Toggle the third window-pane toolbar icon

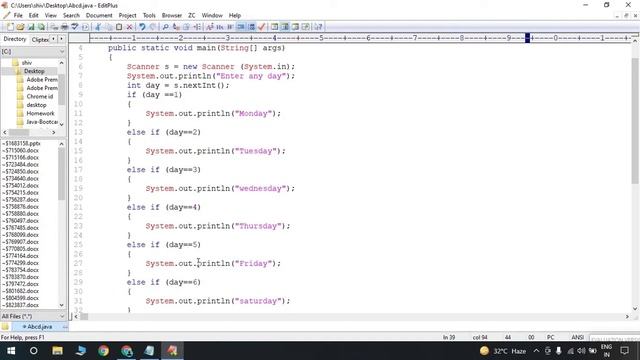(295, 27)
